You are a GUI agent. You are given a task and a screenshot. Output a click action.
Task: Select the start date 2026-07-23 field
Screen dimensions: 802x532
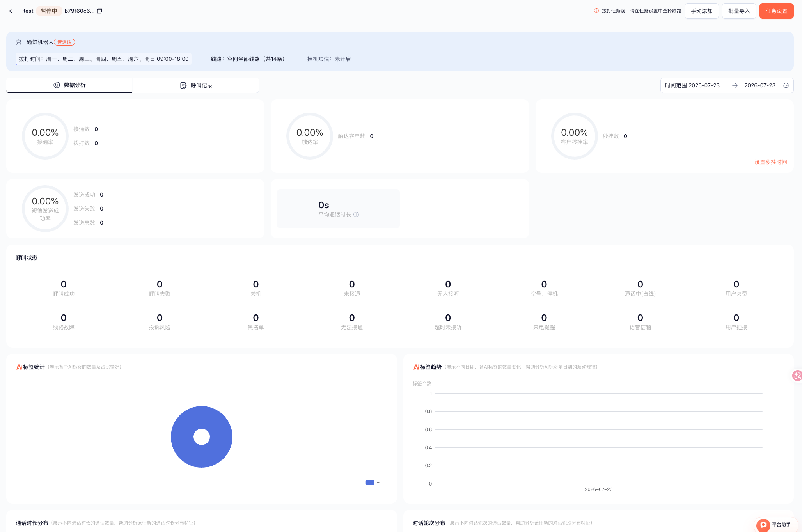704,85
